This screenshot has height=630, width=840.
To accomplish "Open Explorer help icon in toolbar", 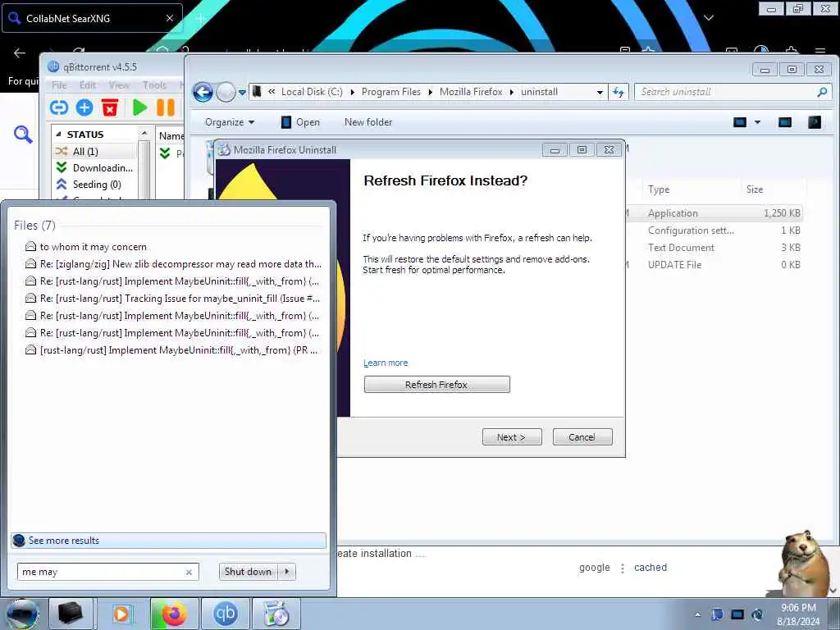I will [815, 122].
